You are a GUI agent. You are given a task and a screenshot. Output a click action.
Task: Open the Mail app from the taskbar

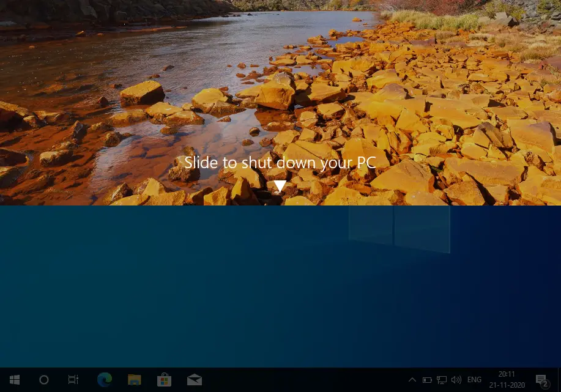195,380
